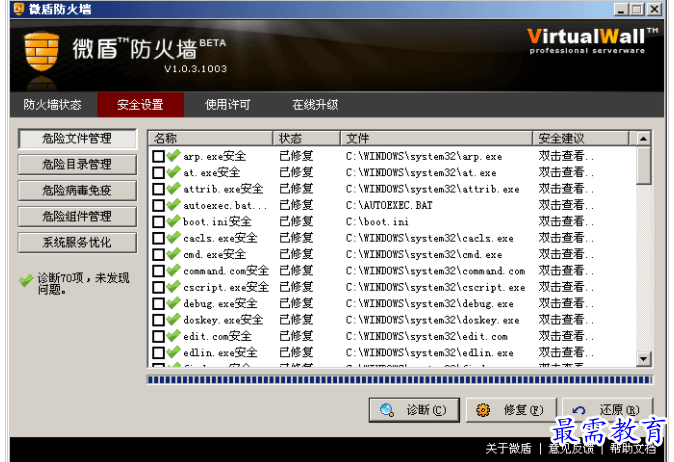
Task: Go to the 在线升级 tab
Action: 315,104
